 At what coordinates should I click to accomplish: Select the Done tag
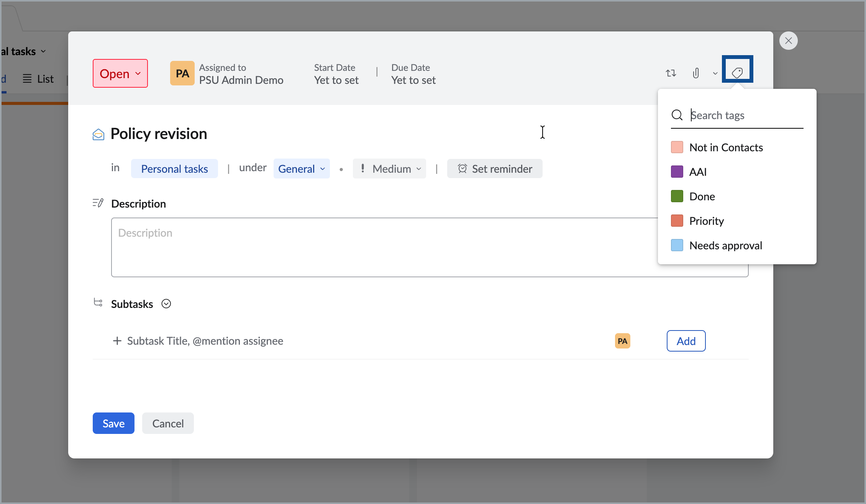click(737, 196)
